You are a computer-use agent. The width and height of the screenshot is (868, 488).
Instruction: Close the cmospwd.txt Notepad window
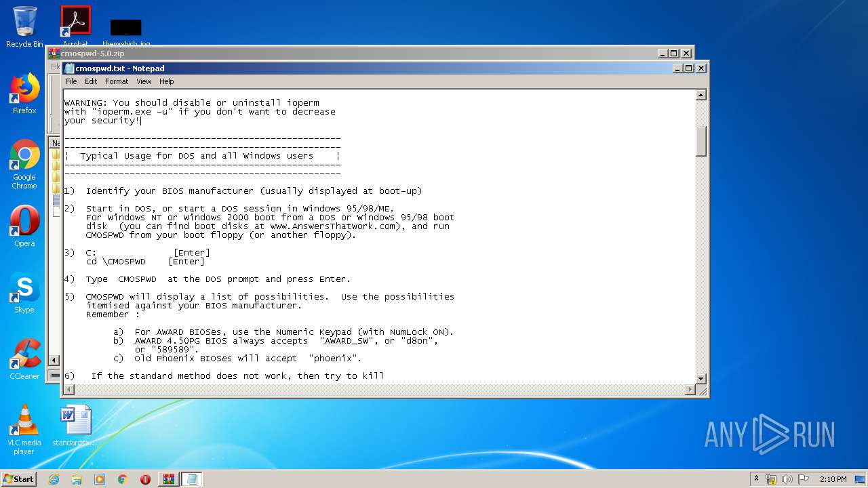(x=701, y=68)
